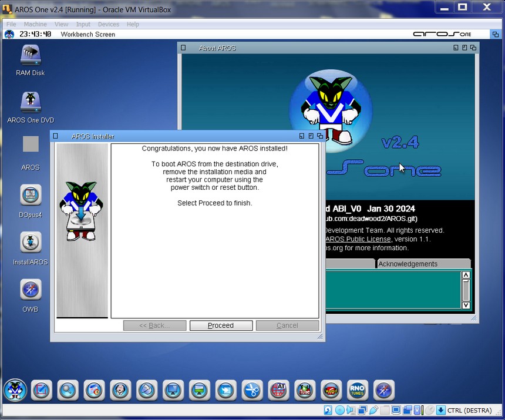The image size is (505, 420).
Task: Click the scroll up arrow in About AROS
Action: pyautogui.click(x=466, y=275)
